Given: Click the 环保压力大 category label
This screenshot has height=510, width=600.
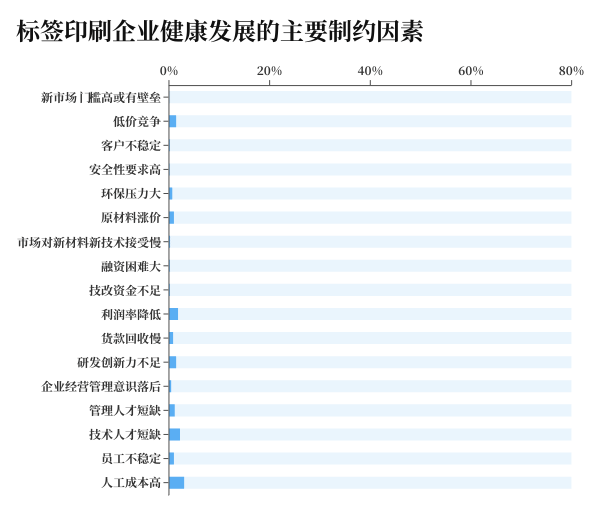Looking at the screenshot, I should [x=131, y=194].
